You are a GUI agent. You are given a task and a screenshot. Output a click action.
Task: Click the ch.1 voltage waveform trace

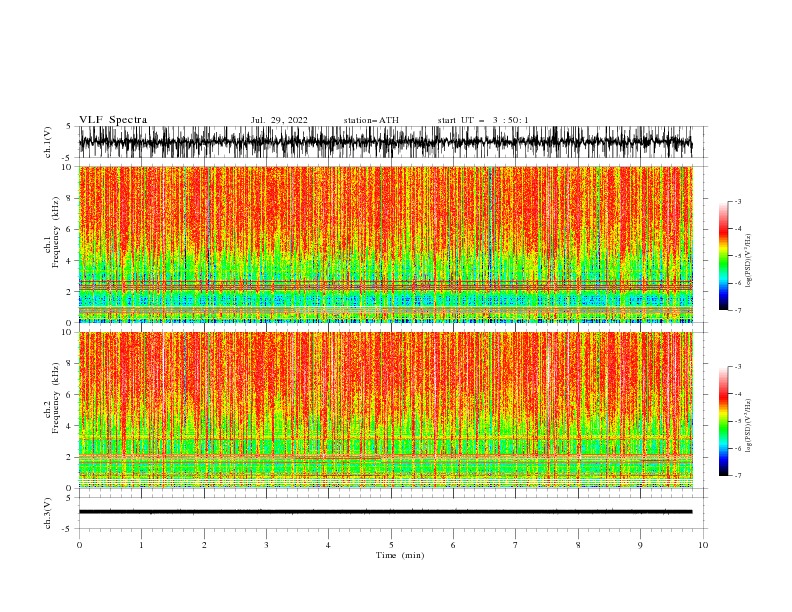pyautogui.click(x=385, y=142)
